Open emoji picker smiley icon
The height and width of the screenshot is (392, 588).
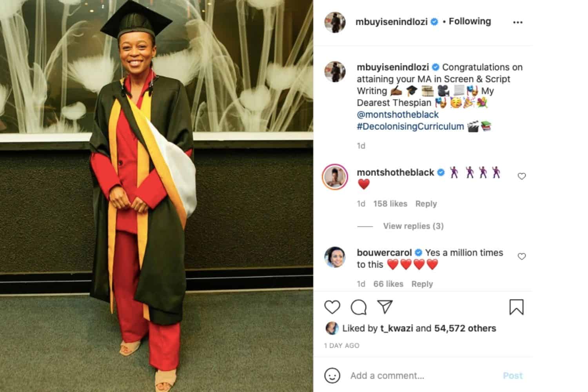coord(332,376)
